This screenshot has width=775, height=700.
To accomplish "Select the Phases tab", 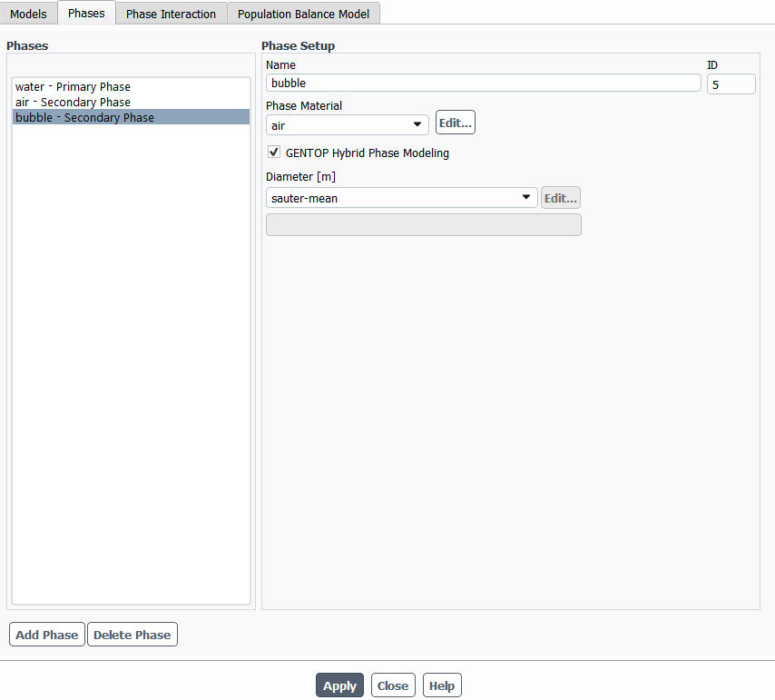I will click(x=86, y=13).
